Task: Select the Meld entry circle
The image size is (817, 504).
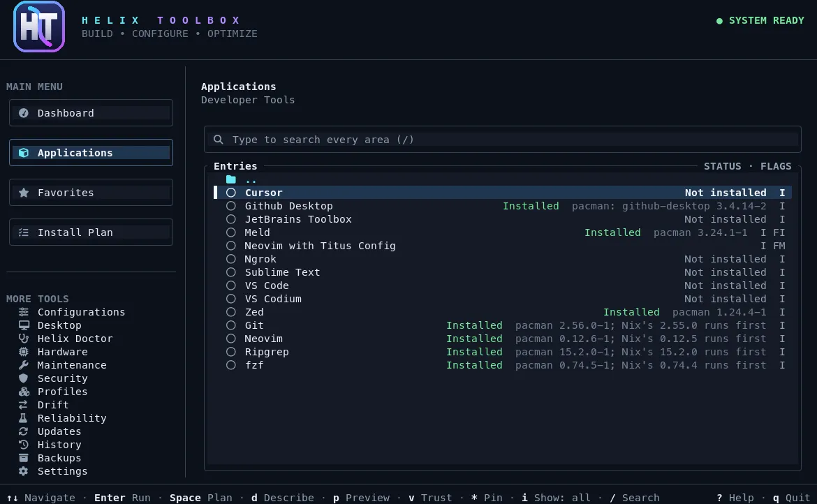Action: (231, 232)
